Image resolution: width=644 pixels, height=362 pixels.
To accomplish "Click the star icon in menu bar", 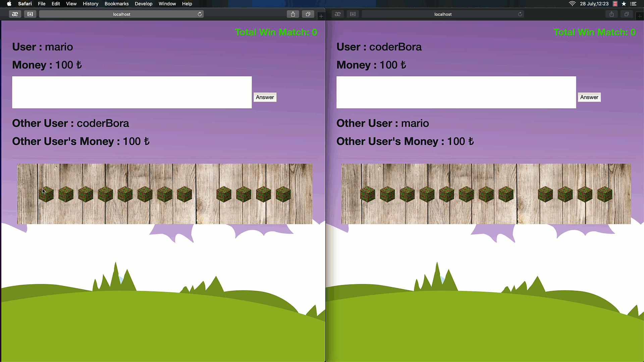I will pyautogui.click(x=624, y=4).
